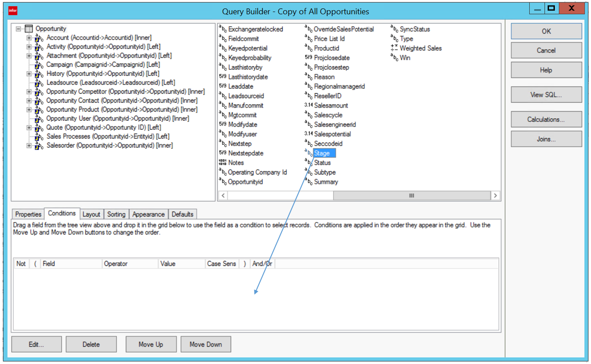The image size is (591, 364).
Task: Select the Nextstep field
Action: [240, 143]
